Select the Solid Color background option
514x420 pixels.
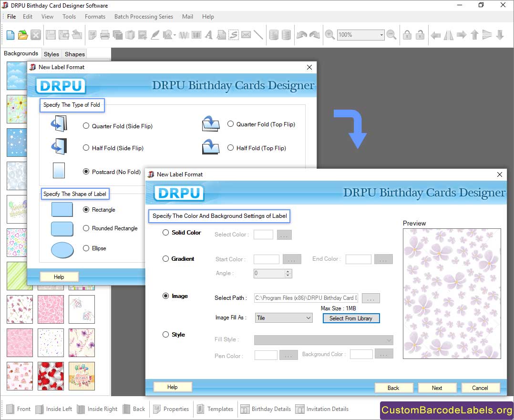coord(165,233)
